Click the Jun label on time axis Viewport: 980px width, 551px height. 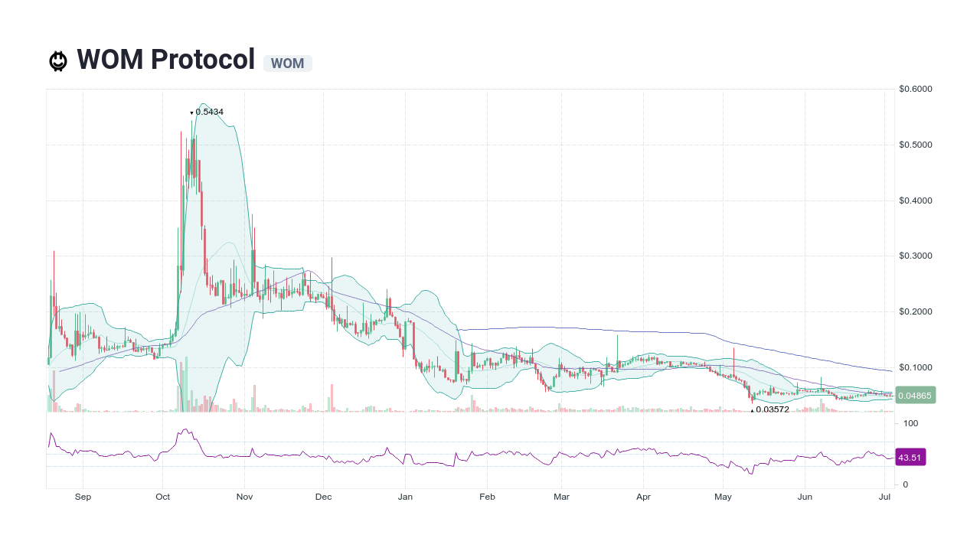[805, 497]
